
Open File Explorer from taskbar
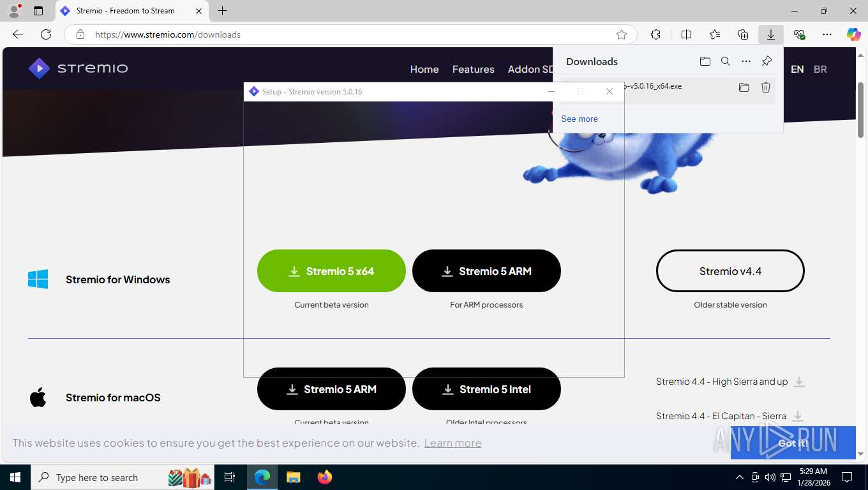point(293,477)
